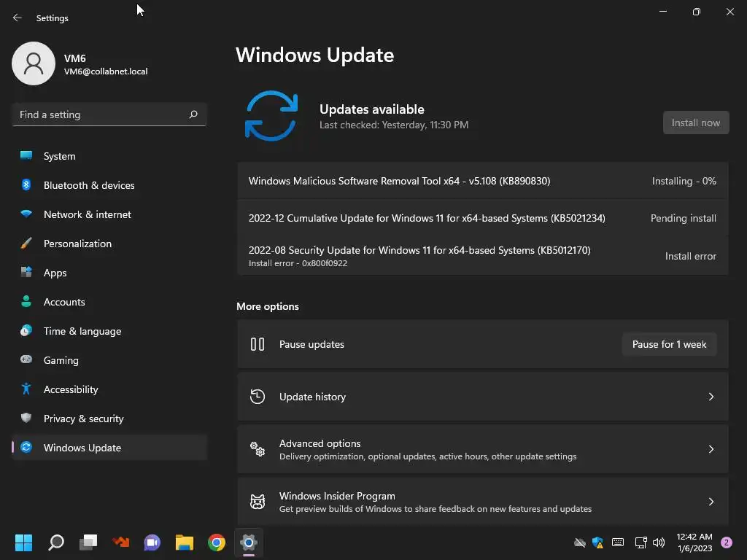Click the Windows Insider Program cat icon
The width and height of the screenshot is (747, 560).
point(258,502)
